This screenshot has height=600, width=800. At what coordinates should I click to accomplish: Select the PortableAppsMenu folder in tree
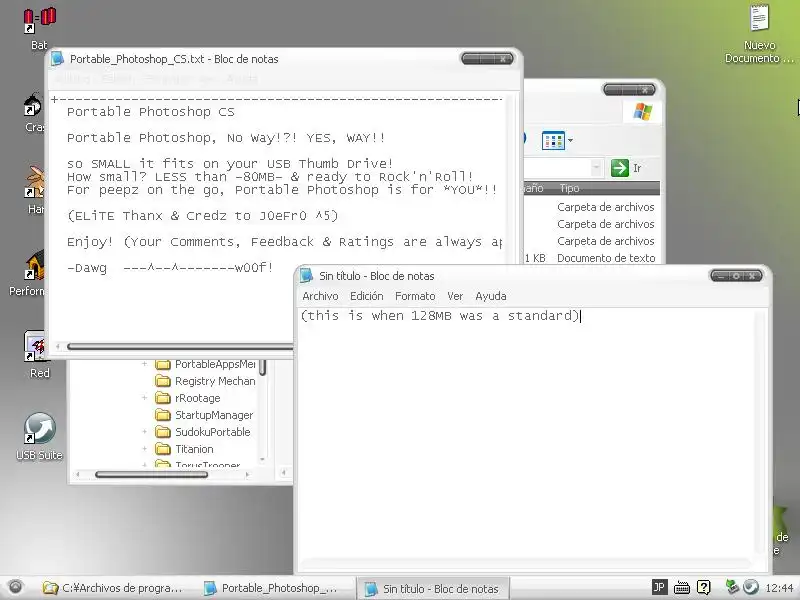pyautogui.click(x=215, y=364)
